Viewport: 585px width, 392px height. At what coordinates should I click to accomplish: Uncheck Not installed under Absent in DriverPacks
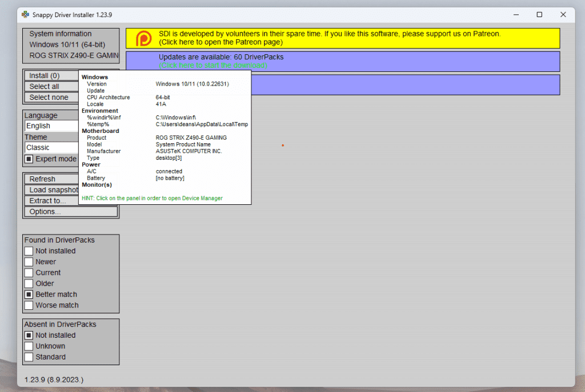point(29,336)
